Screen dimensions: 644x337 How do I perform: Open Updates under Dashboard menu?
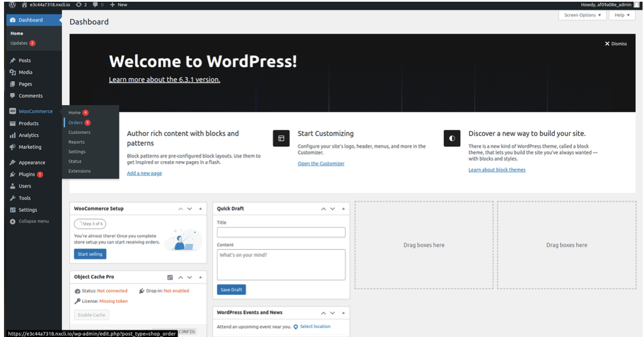click(19, 43)
